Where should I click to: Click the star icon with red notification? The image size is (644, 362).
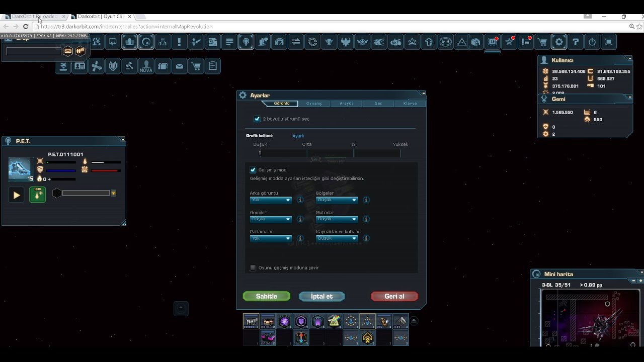tap(509, 42)
